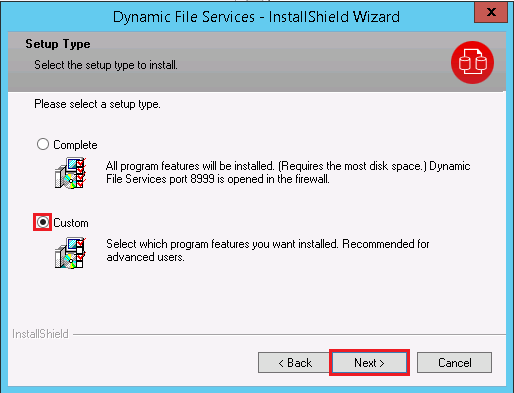The image size is (514, 393).
Task: Cancel the installation wizard
Action: tap(454, 363)
